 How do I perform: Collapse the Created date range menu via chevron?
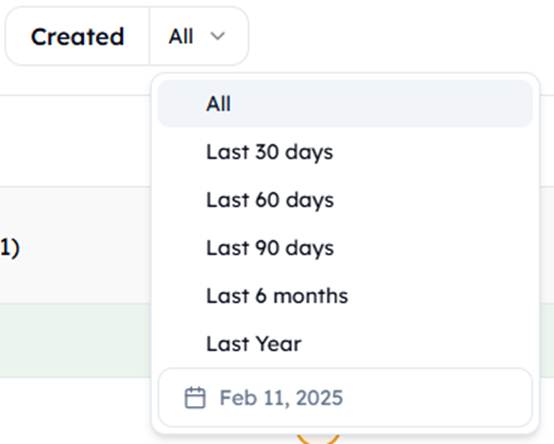click(217, 36)
